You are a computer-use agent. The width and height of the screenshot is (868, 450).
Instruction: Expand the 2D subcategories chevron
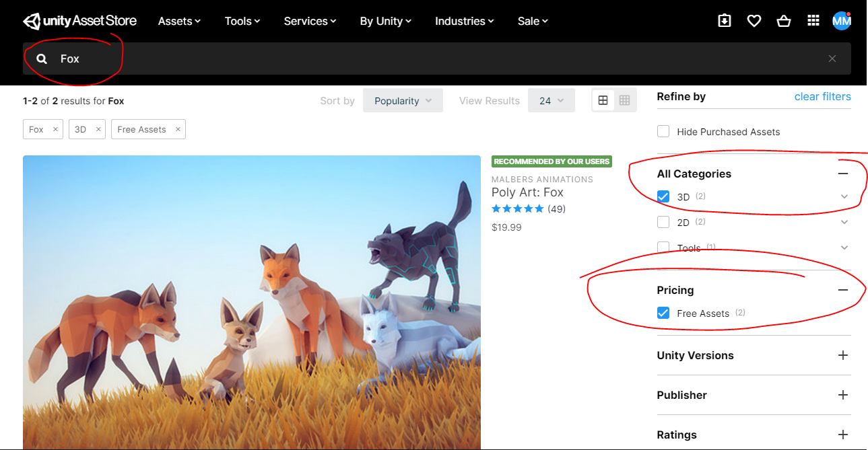(x=844, y=222)
